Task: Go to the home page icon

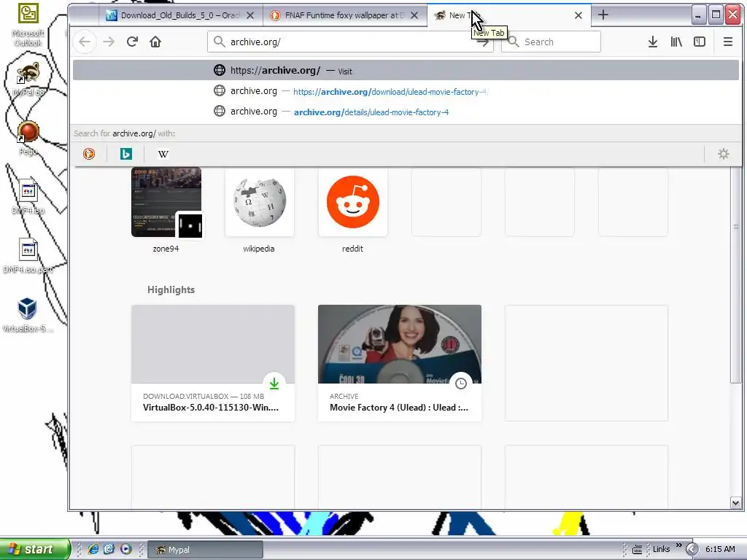Action: 155,42
